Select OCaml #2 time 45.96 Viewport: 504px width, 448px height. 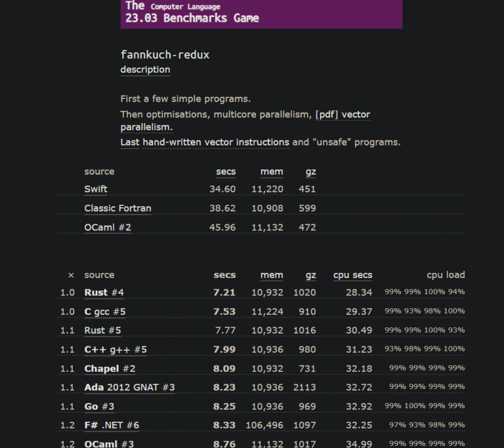click(x=222, y=228)
